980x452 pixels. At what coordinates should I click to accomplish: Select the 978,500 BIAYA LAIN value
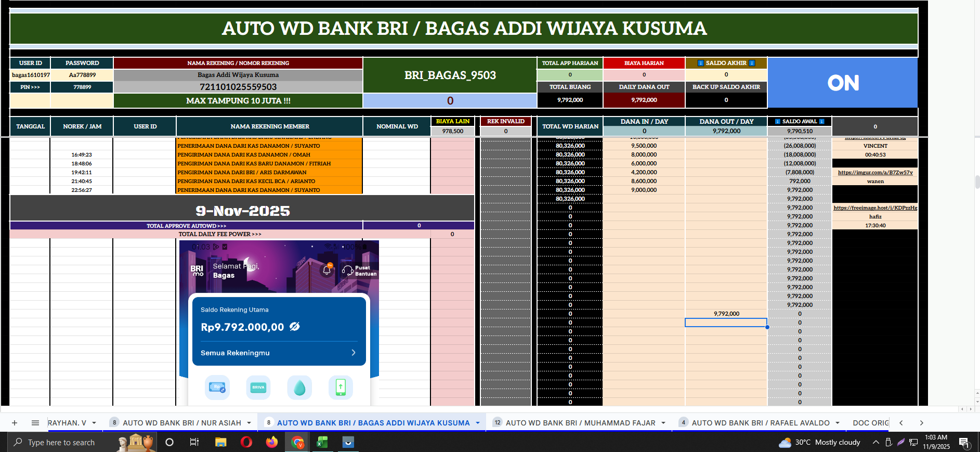click(452, 131)
